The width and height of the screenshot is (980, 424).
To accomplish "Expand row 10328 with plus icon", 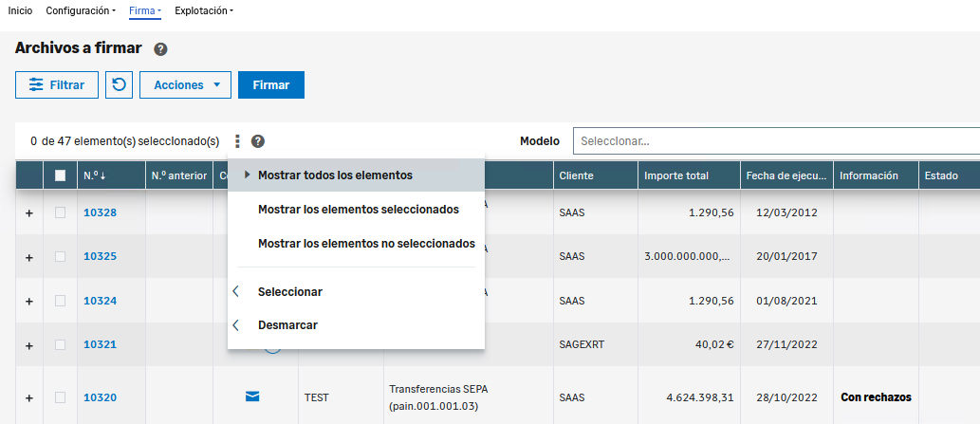I will [x=28, y=213].
